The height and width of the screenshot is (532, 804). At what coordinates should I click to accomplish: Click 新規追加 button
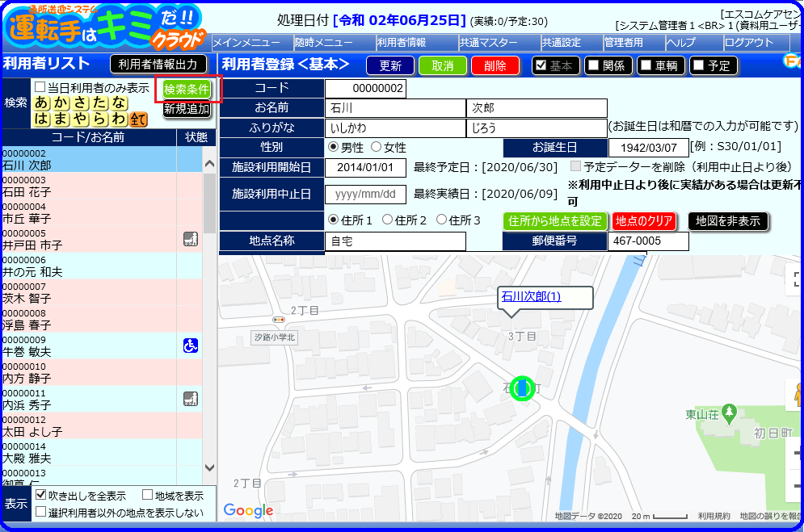pyautogui.click(x=187, y=109)
